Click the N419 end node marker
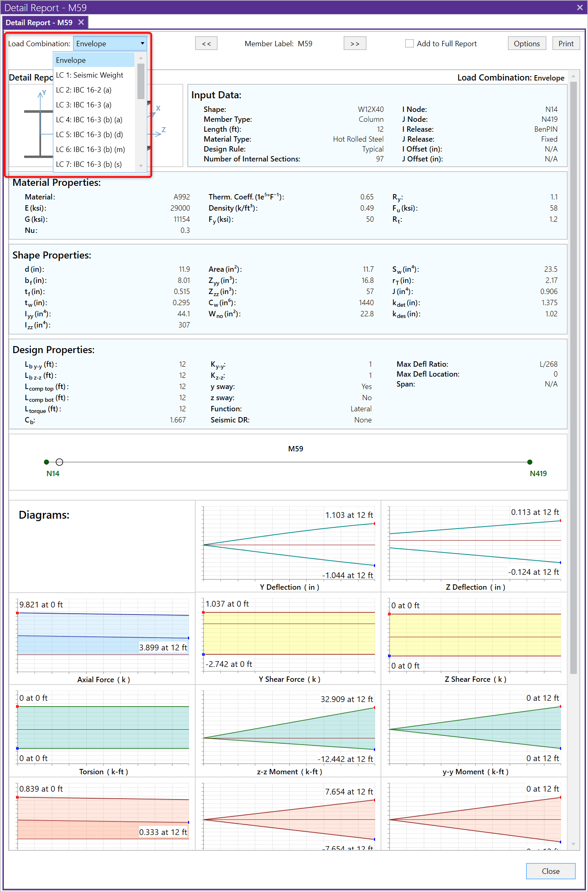The height and width of the screenshot is (892, 588). click(x=530, y=462)
